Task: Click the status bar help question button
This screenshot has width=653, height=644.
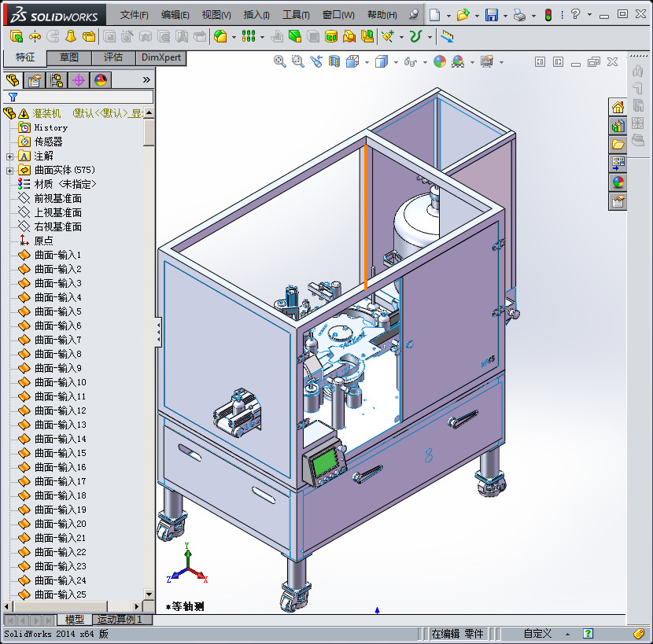Action: 588,634
